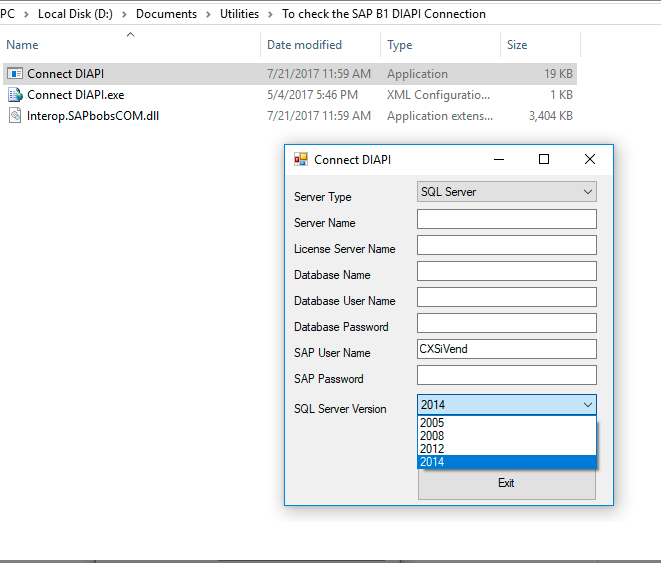The height and width of the screenshot is (563, 661).
Task: Go to Documents folder in breadcrumb
Action: tap(166, 14)
